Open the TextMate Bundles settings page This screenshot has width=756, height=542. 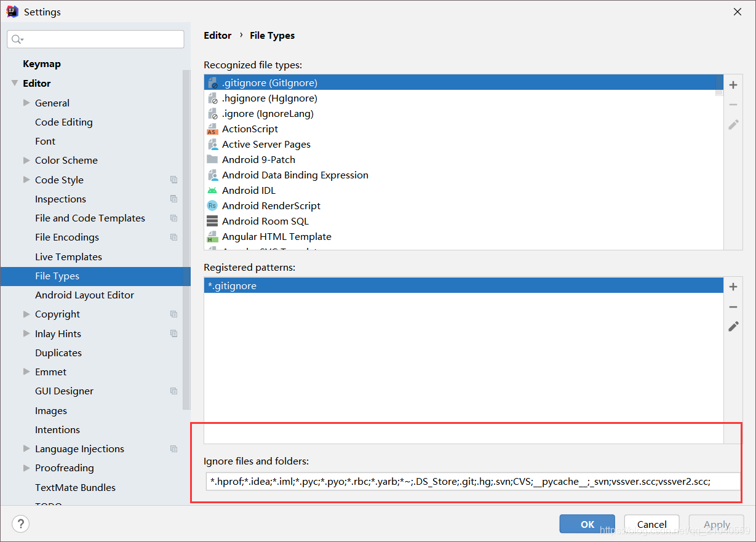[75, 487]
